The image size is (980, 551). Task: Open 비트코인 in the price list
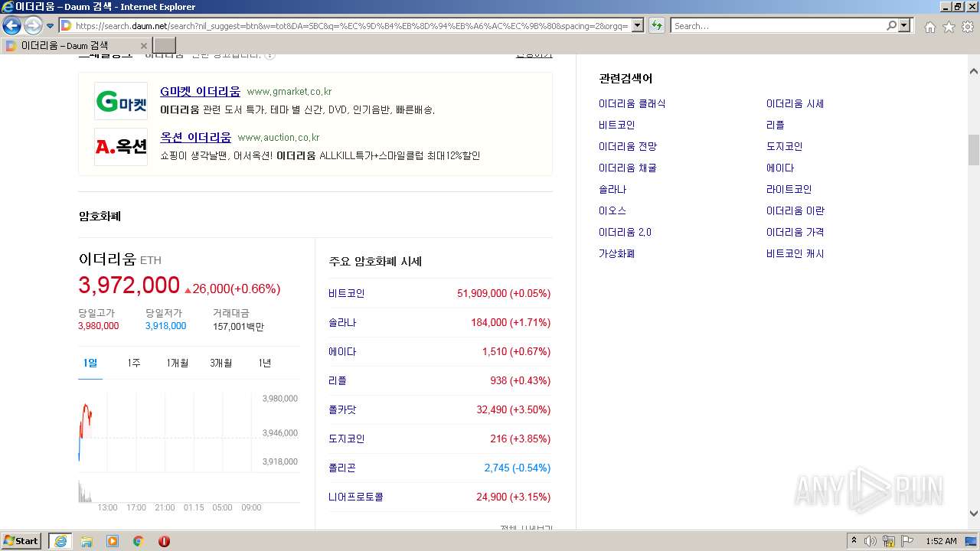point(347,293)
